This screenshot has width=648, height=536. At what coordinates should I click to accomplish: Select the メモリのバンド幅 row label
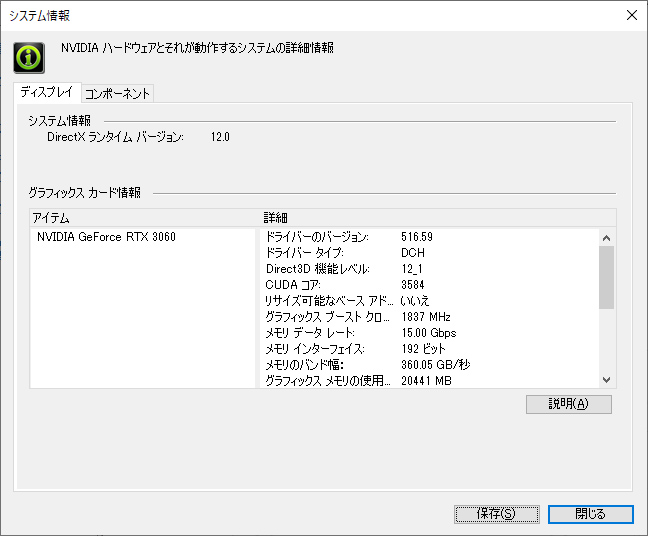pyautogui.click(x=305, y=364)
